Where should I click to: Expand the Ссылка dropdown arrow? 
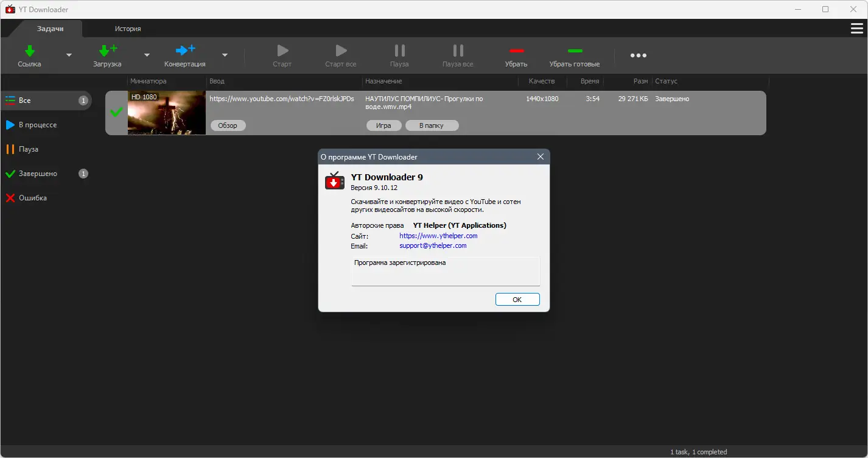(69, 55)
